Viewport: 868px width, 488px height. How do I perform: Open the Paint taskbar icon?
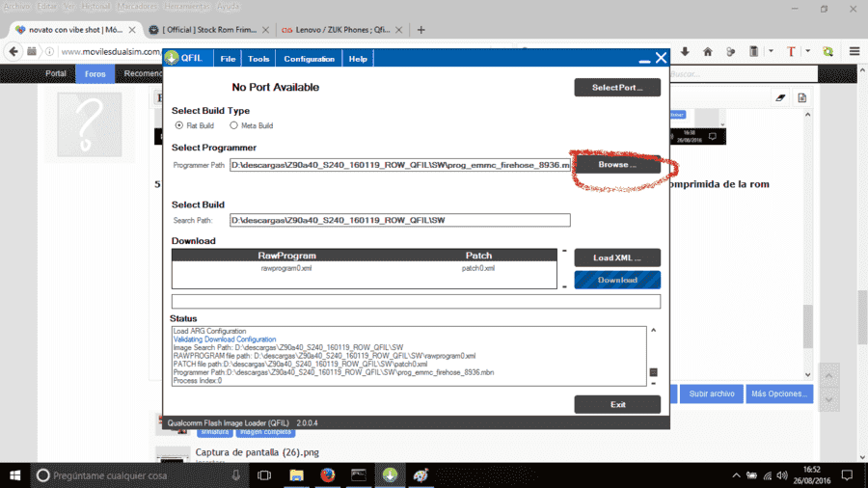pyautogui.click(x=420, y=475)
